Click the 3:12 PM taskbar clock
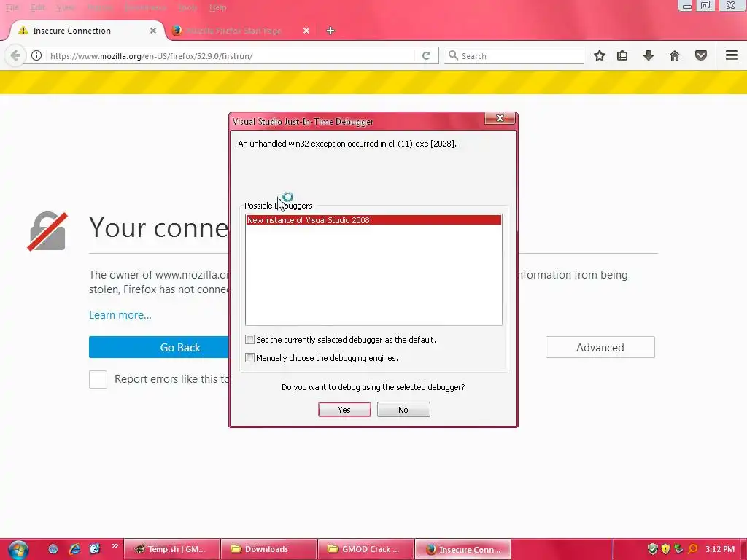This screenshot has height=560, width=747. pyautogui.click(x=720, y=549)
